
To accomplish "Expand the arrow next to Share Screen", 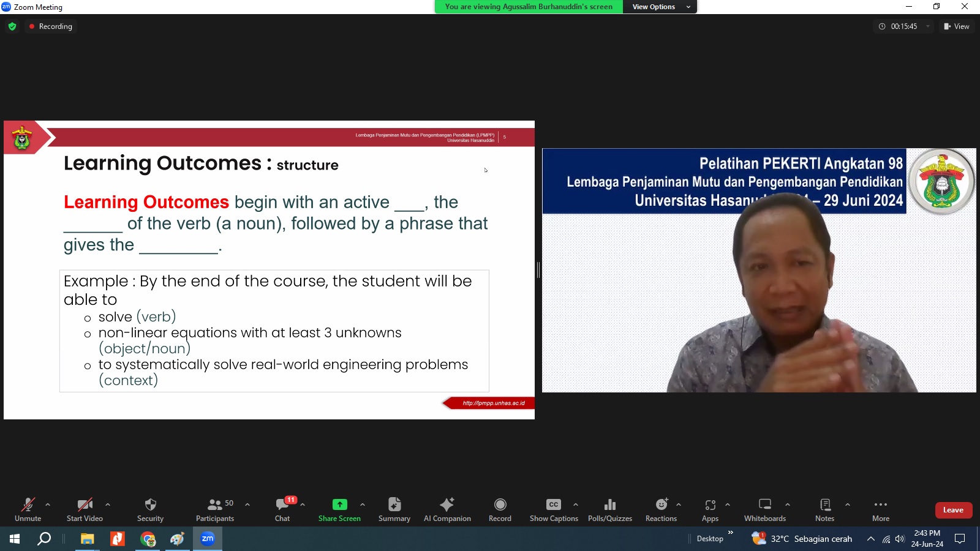I will click(x=363, y=504).
